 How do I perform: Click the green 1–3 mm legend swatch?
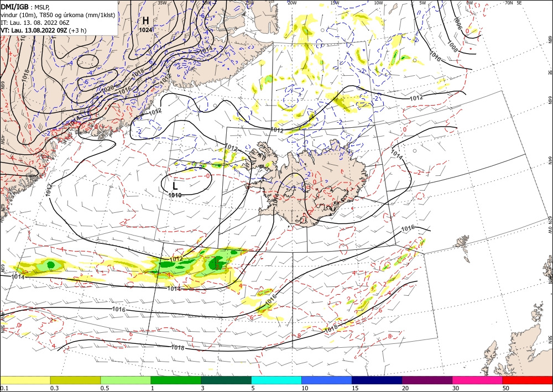click(x=176, y=380)
